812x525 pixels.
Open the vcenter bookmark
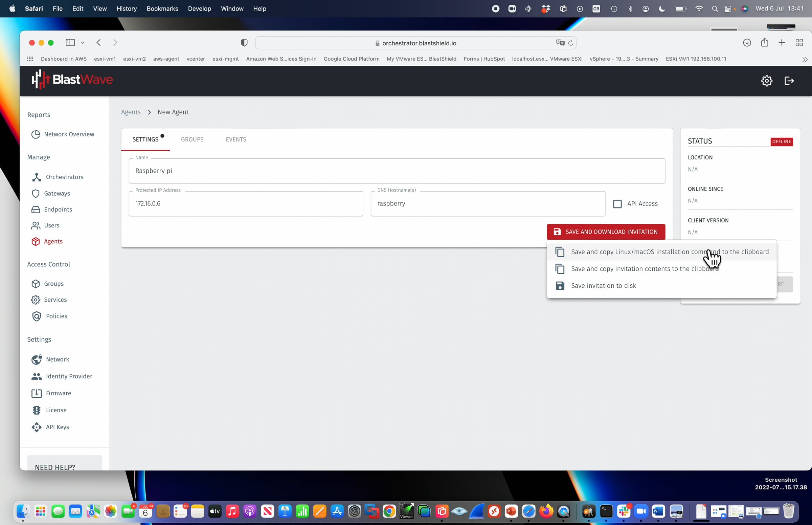(196, 59)
